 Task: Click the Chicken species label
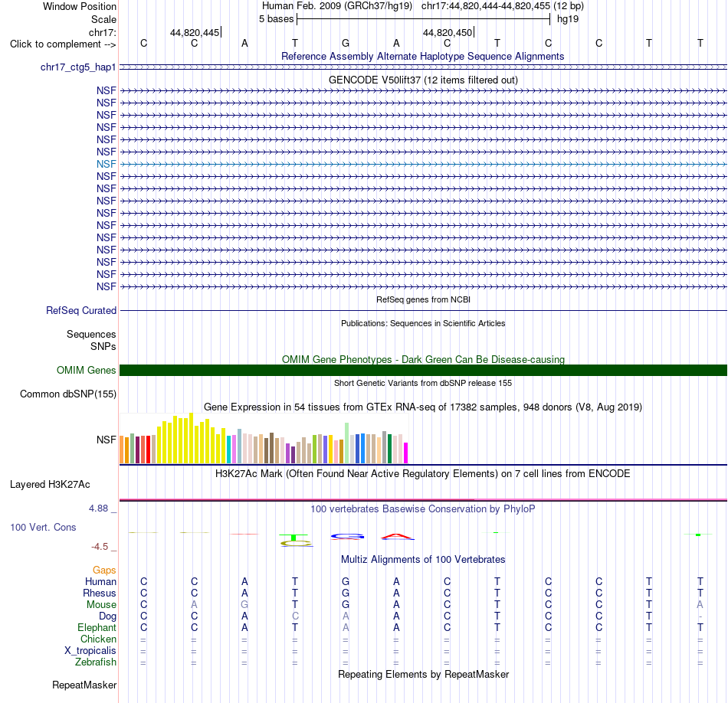98,639
